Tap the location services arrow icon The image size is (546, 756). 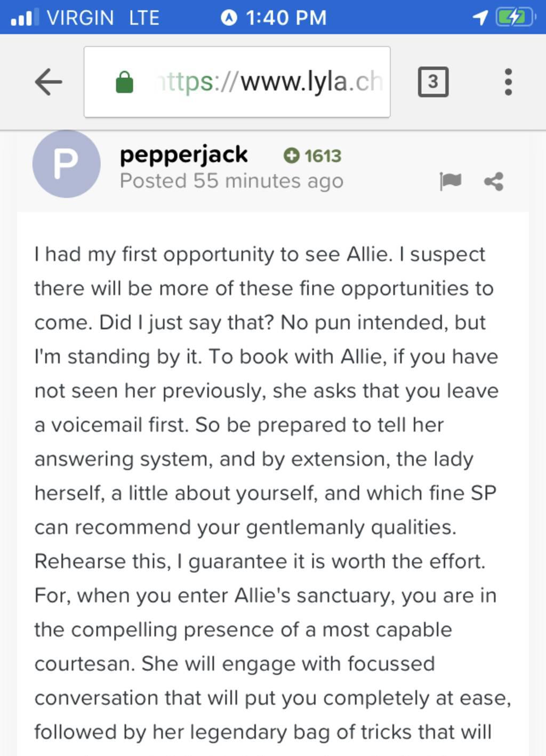tap(480, 18)
